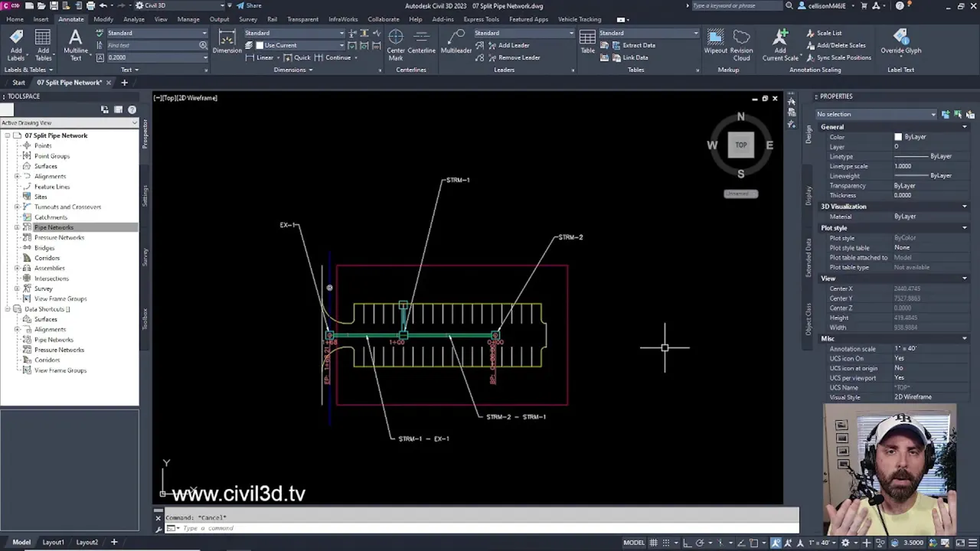Toggle MODEL space button in status bar

tap(634, 543)
